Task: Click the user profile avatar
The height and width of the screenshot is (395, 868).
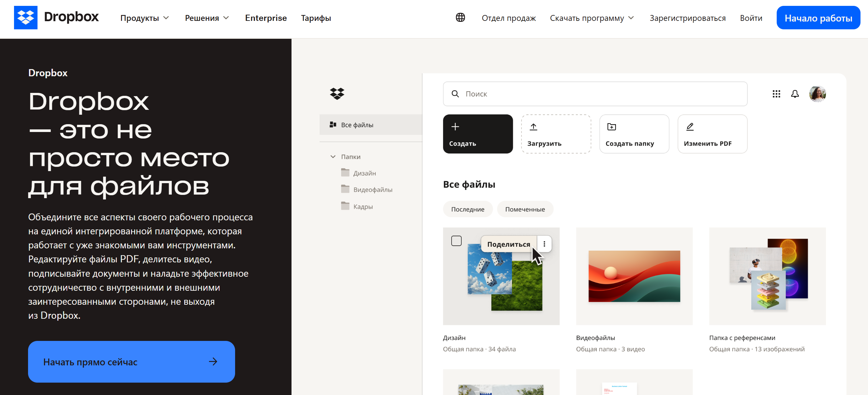Action: point(817,94)
